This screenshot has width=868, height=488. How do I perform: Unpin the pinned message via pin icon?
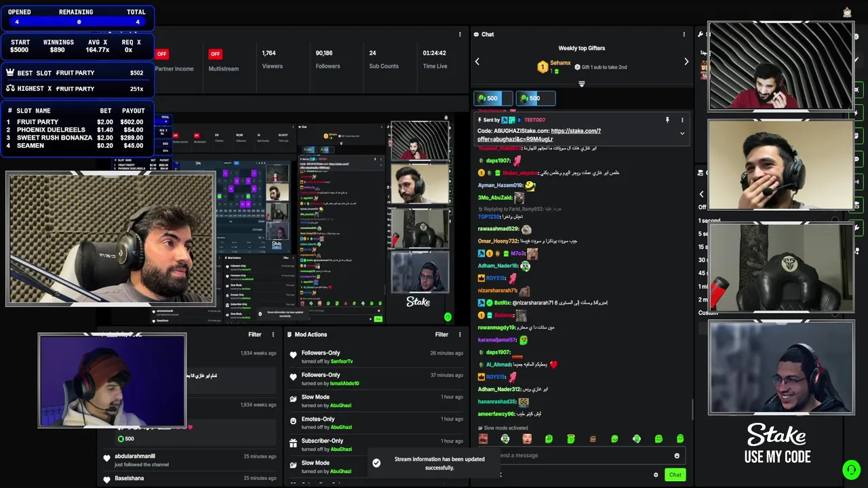(667, 120)
